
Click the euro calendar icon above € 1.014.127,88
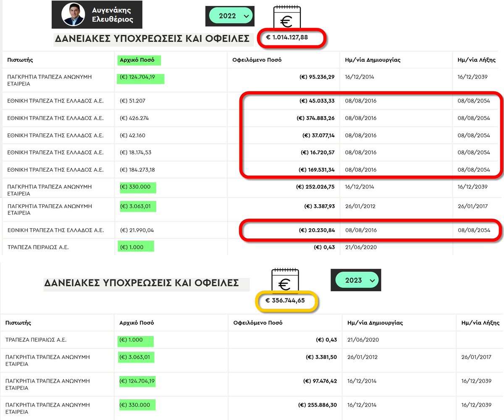click(x=287, y=18)
